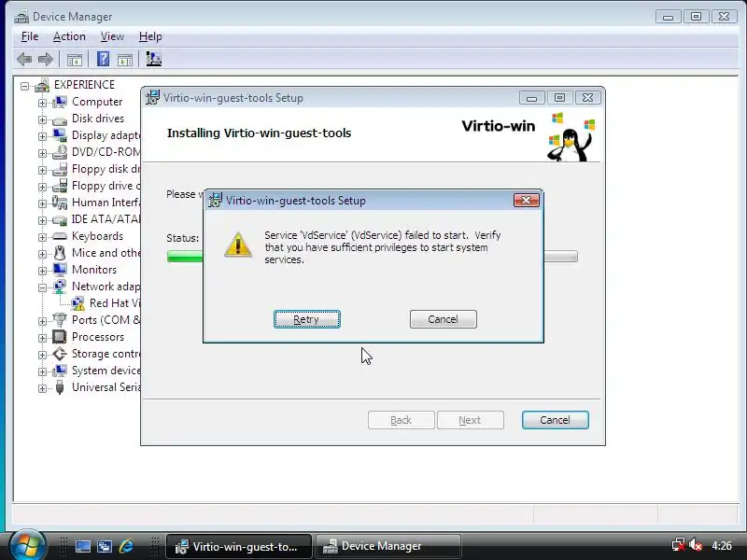Click Cancel in the VdService error dialog
Image resolution: width=747 pixels, height=560 pixels.
(x=443, y=319)
